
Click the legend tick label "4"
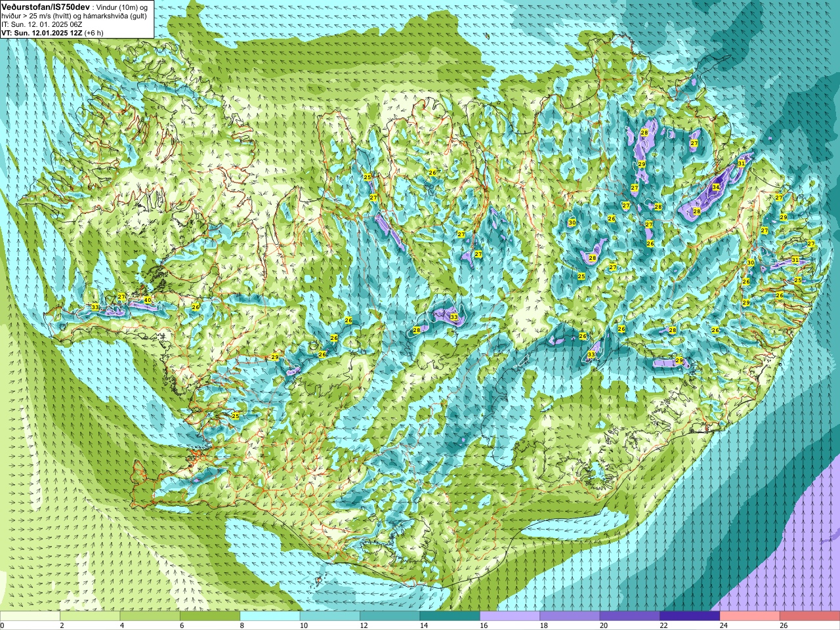(121, 625)
